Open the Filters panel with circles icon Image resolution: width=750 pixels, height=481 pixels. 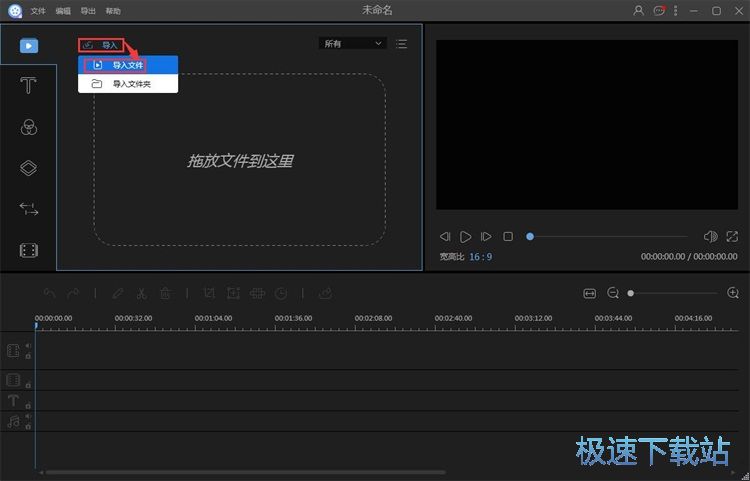(x=28, y=127)
